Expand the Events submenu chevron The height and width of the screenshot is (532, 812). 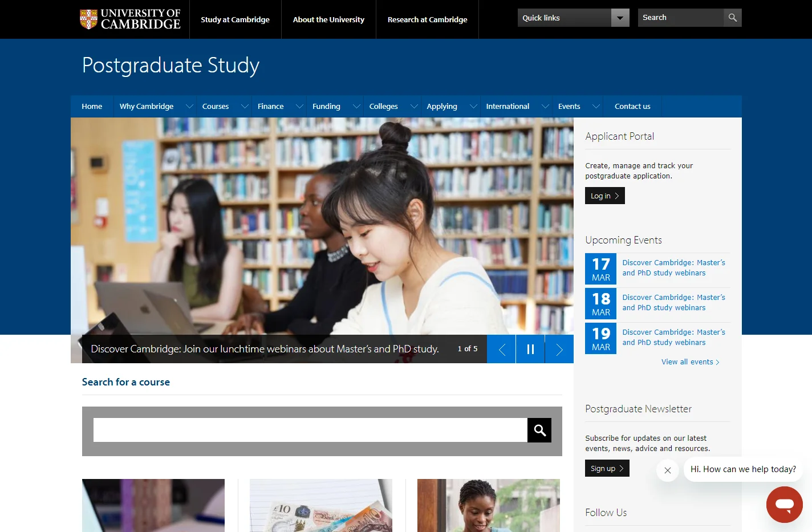pos(596,106)
